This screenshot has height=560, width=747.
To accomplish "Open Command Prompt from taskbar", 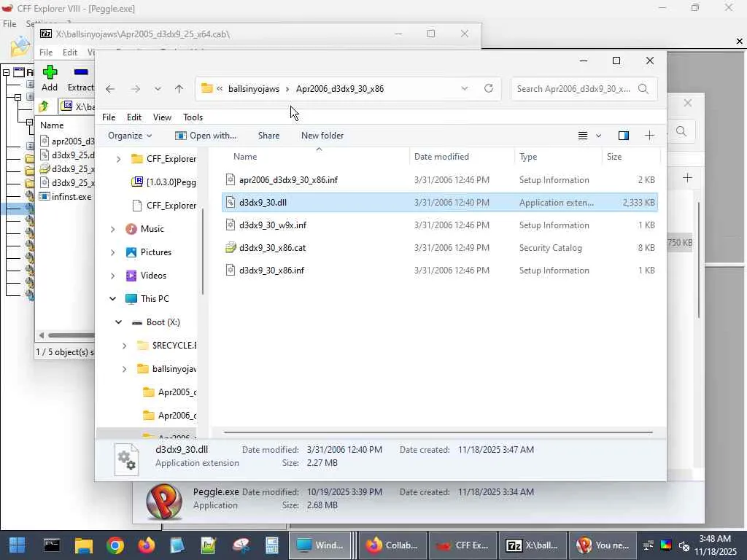I will pos(52,545).
